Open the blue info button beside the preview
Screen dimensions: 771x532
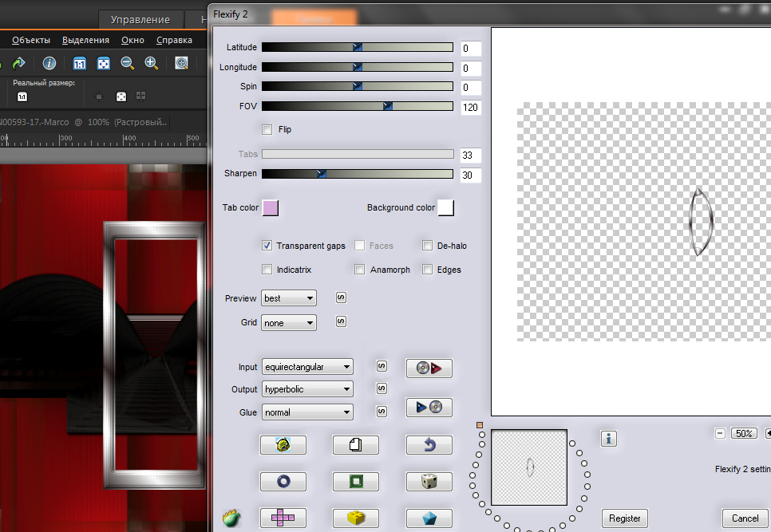point(609,439)
